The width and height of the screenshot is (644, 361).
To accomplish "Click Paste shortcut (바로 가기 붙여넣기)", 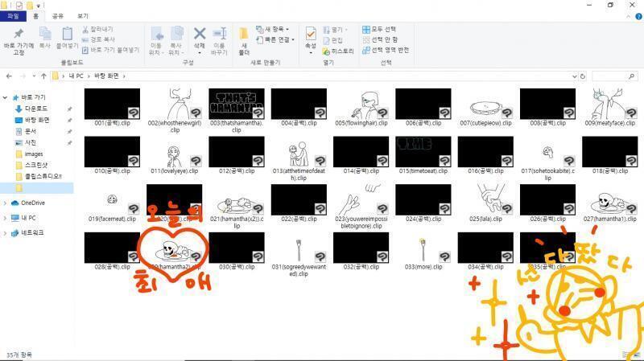I will 111,50.
